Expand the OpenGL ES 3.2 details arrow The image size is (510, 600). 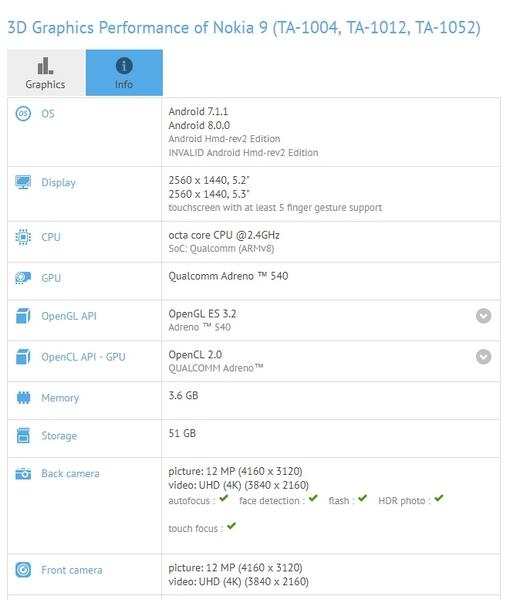click(x=484, y=316)
